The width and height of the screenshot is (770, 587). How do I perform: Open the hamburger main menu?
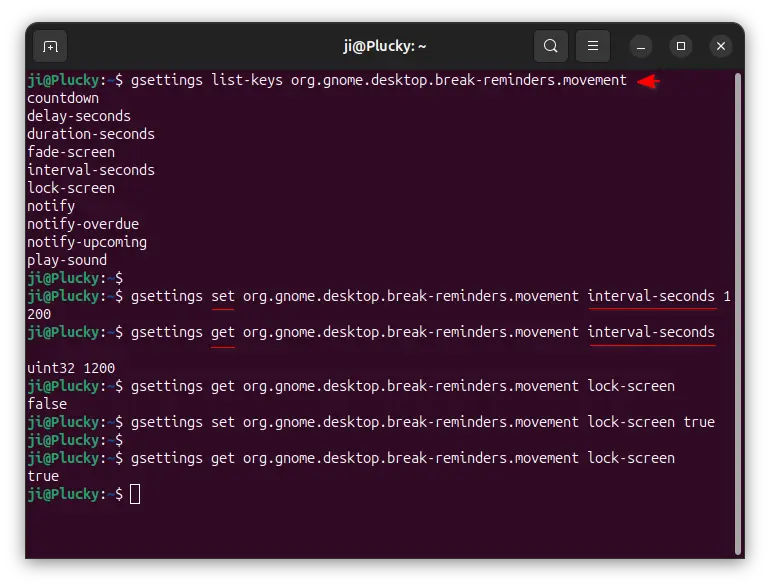593,46
